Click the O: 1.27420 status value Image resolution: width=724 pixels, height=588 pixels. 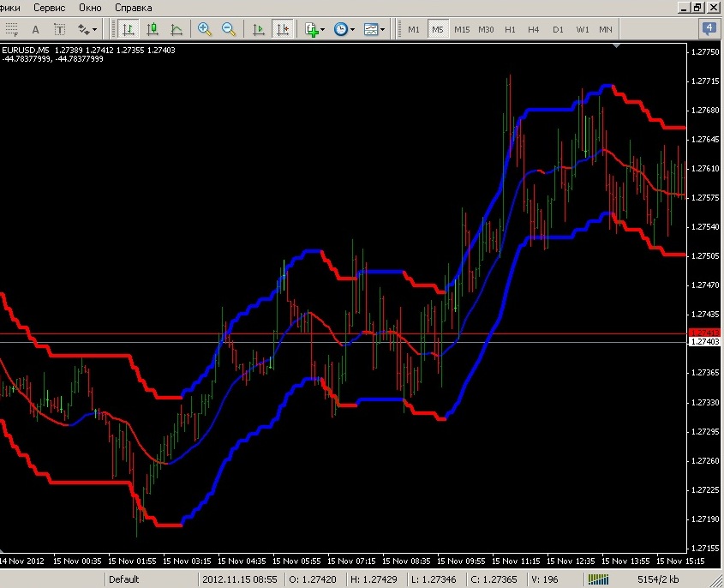(x=313, y=579)
